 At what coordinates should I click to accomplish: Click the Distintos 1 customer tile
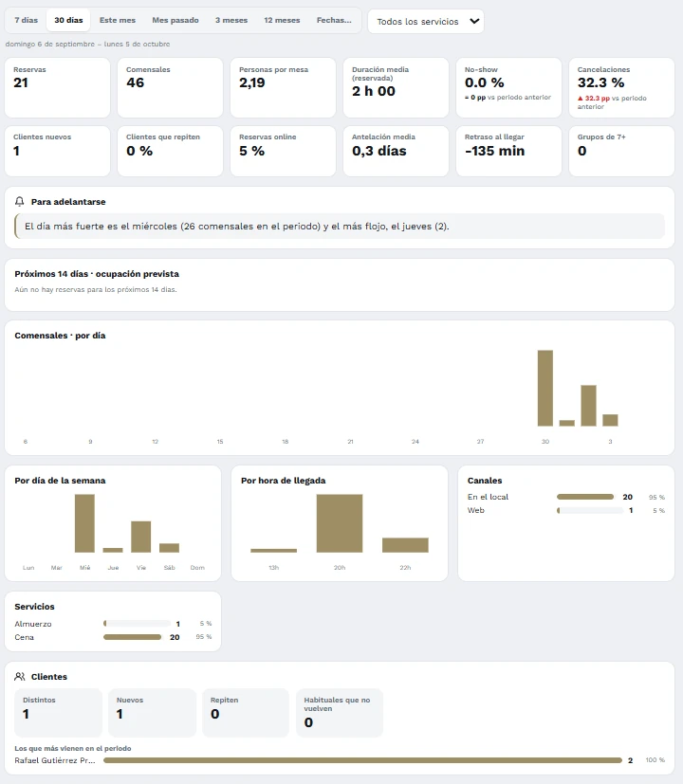pos(58,713)
